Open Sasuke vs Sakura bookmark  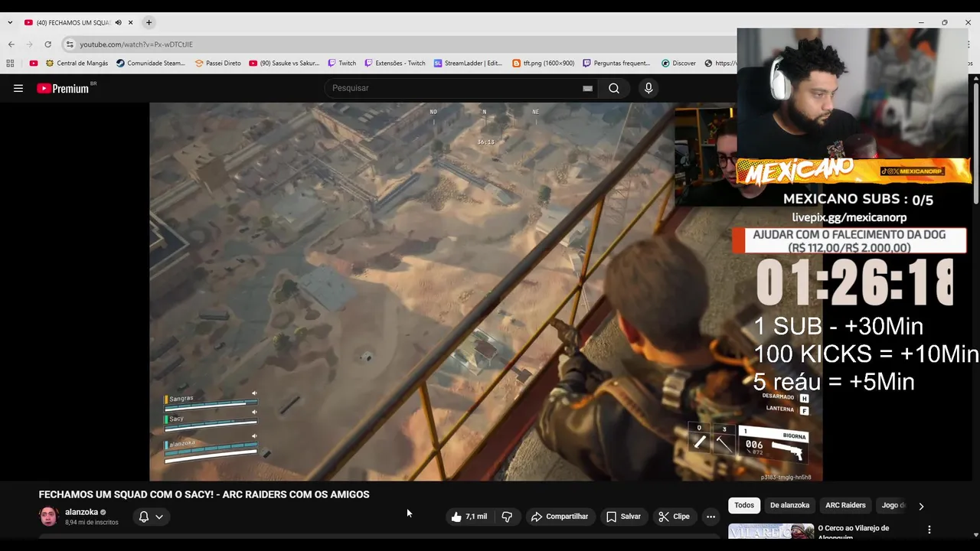(x=284, y=64)
